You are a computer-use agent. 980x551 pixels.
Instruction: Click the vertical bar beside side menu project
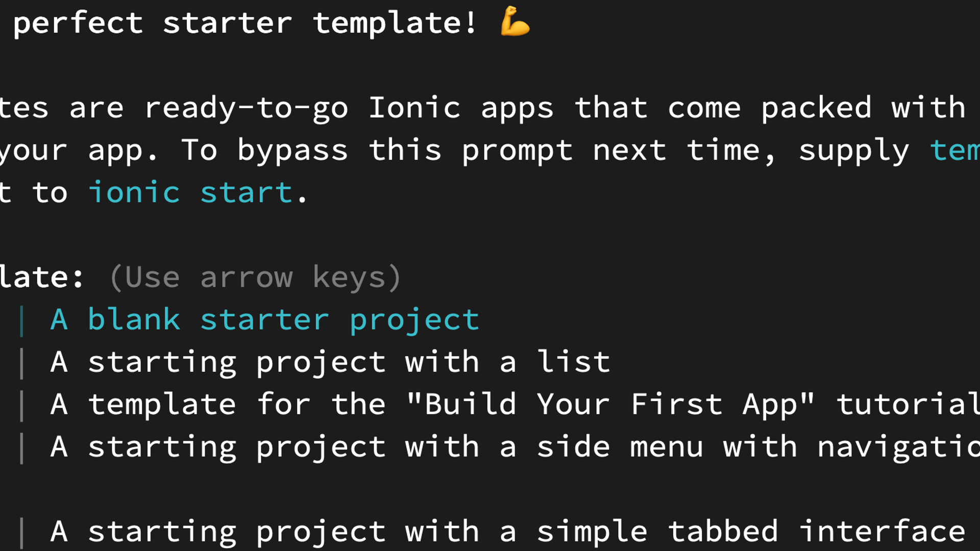tap(21, 447)
